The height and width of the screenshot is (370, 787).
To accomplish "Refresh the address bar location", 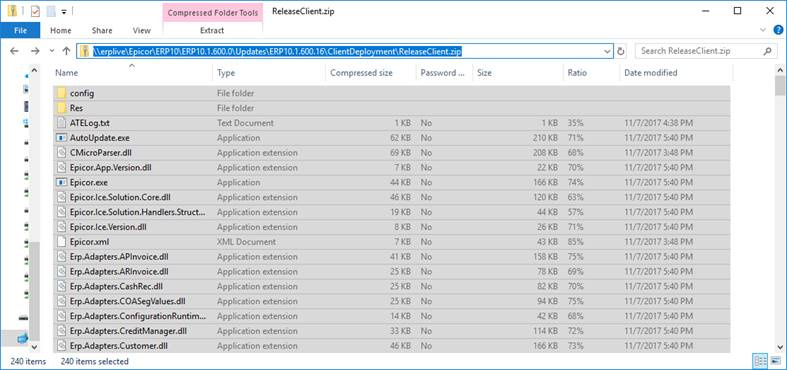I will (x=621, y=51).
